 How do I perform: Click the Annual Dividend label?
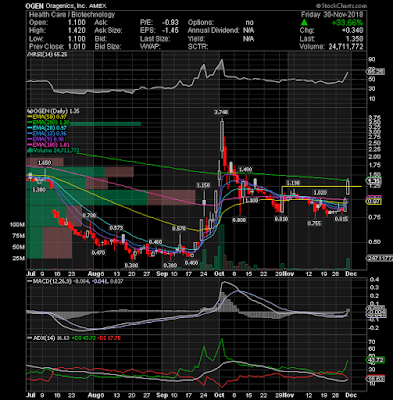point(213,30)
